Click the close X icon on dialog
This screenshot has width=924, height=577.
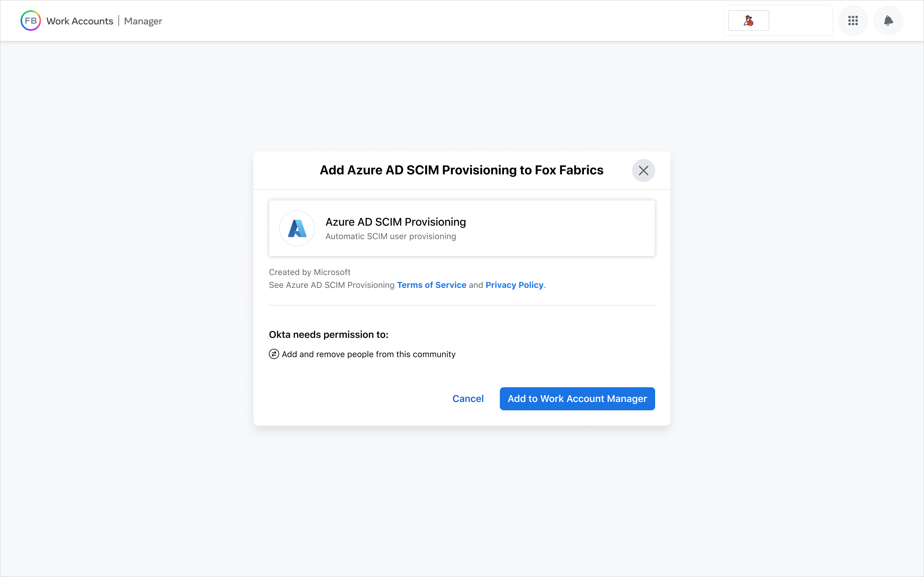(643, 170)
